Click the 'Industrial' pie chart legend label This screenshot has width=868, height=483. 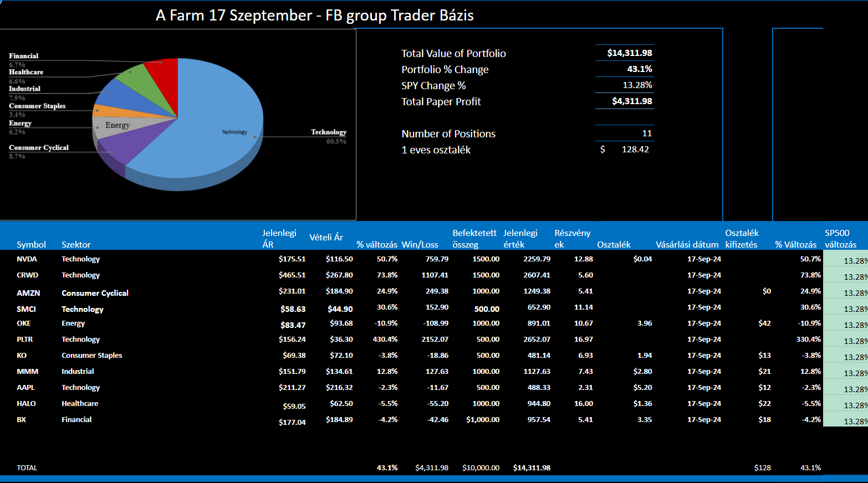point(24,89)
